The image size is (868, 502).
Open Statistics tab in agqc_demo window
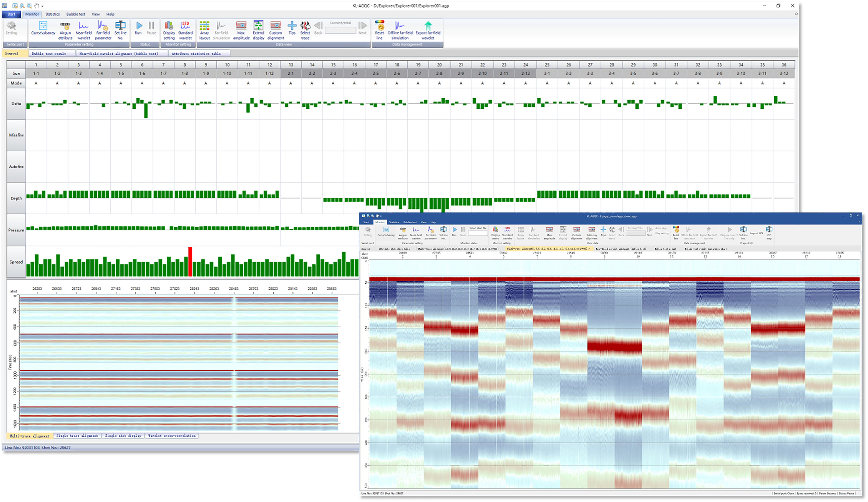coord(394,222)
